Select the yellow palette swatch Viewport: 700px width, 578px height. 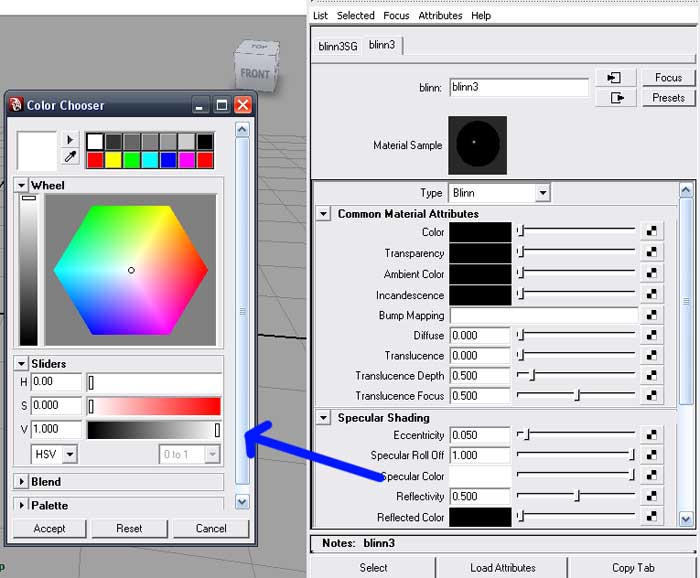pyautogui.click(x=113, y=160)
